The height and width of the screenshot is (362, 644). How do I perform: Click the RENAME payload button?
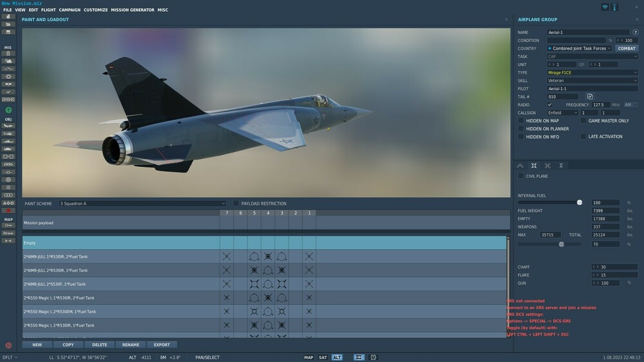point(131,345)
